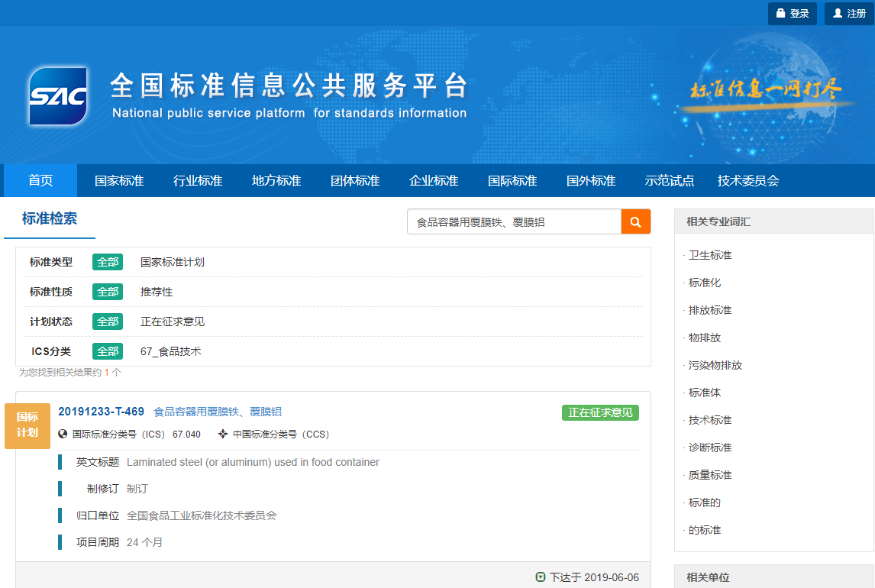Viewport: 875px width, 588px height.
Task: Toggle 全部 for 标准类型 filter
Action: 107,261
